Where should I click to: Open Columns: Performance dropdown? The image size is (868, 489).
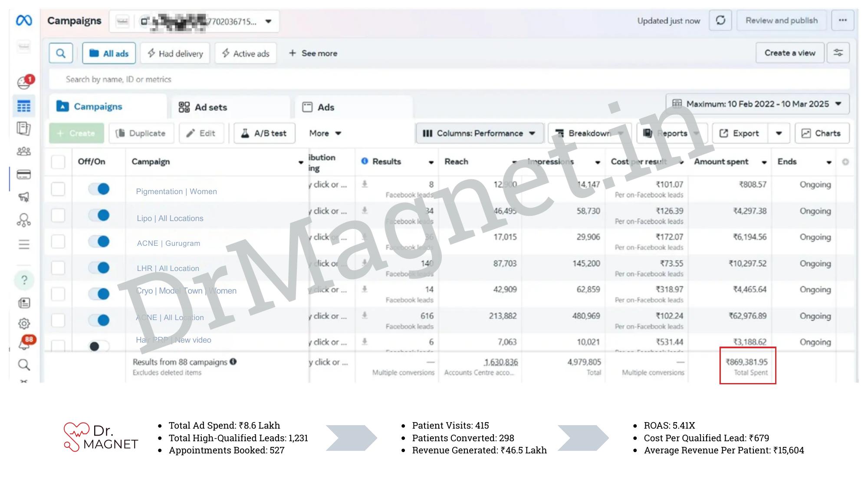tap(480, 133)
